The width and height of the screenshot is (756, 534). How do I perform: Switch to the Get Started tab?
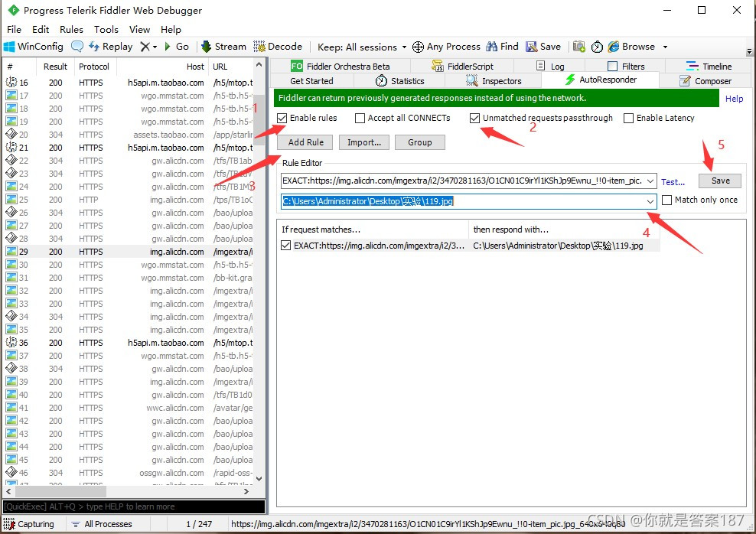[x=311, y=81]
